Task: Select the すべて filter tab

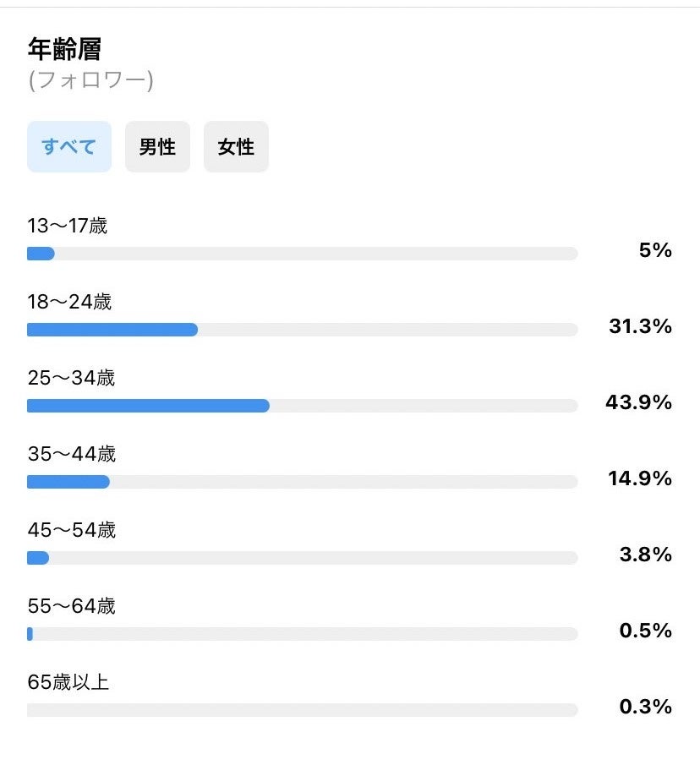Action: tap(69, 147)
